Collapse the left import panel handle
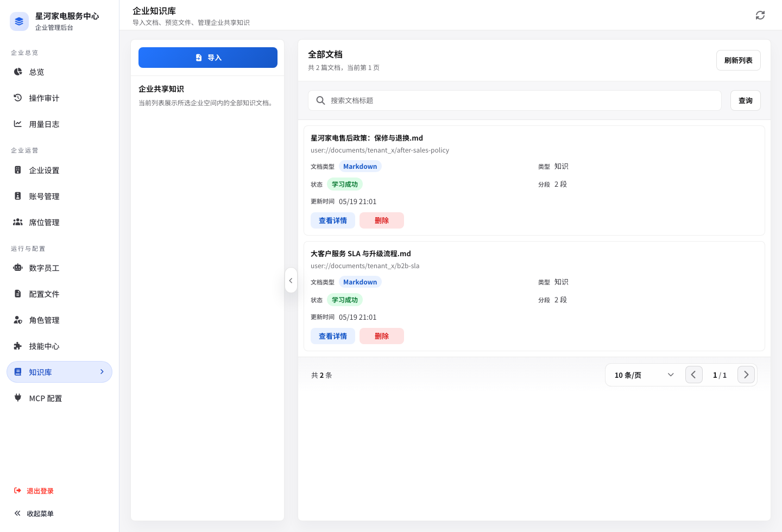 coord(291,280)
